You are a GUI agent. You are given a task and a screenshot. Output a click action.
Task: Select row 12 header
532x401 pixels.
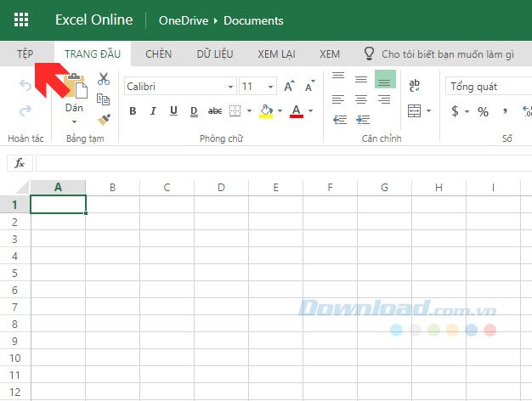[15, 392]
